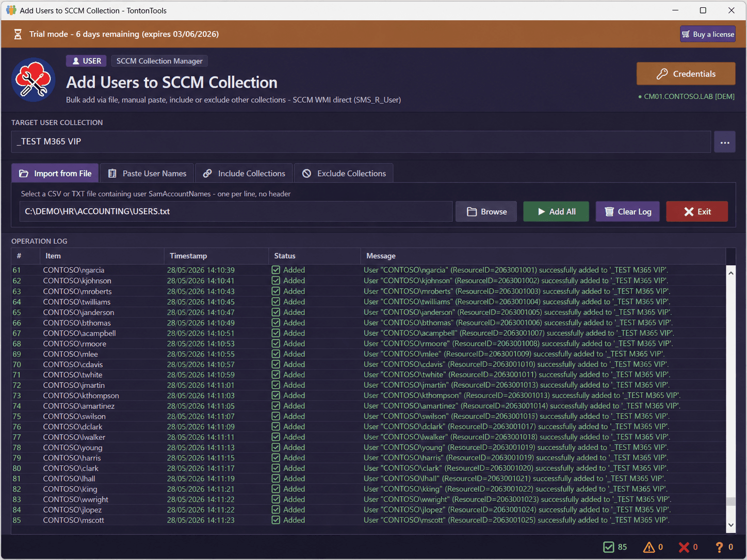Click the timestamp 28/05/2026 14:11:21
747x560 pixels.
pyautogui.click(x=201, y=489)
